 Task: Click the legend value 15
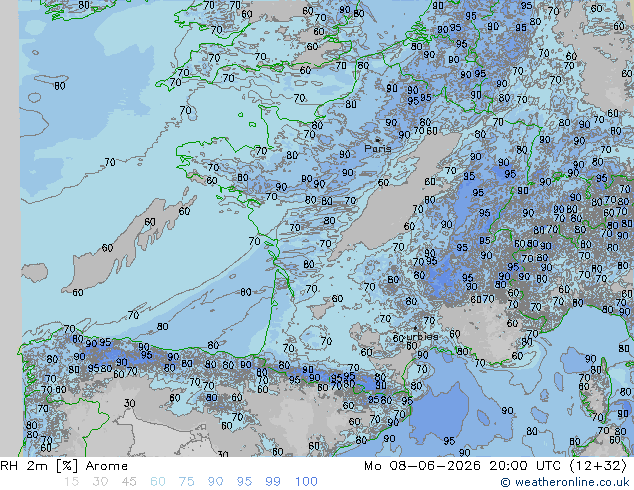71,482
